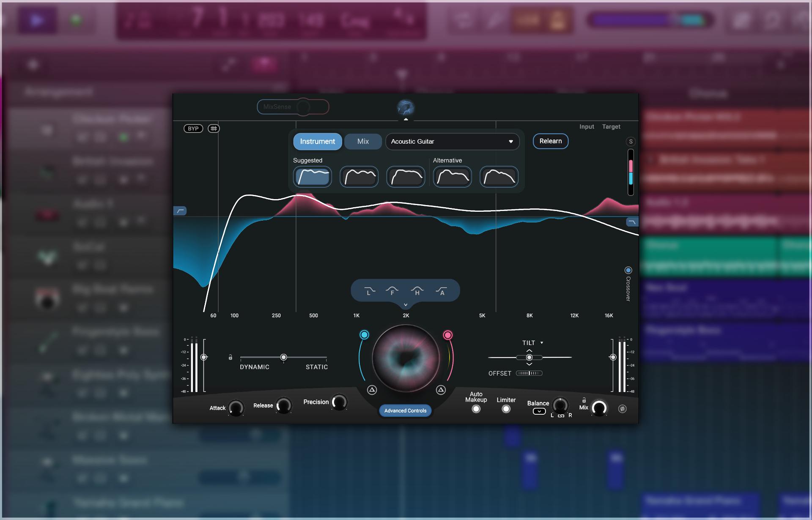The height and width of the screenshot is (520, 812).
Task: Open Advanced Controls
Action: [405, 411]
